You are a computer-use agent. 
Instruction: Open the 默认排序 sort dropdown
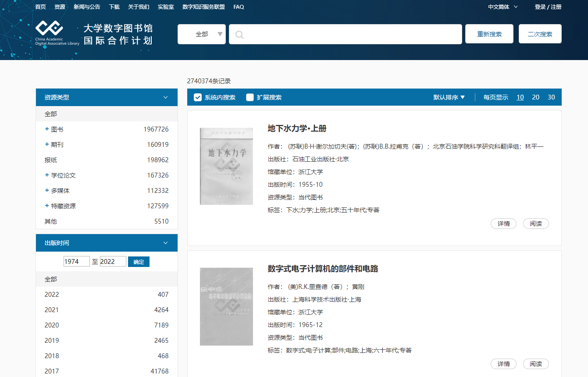pos(449,97)
